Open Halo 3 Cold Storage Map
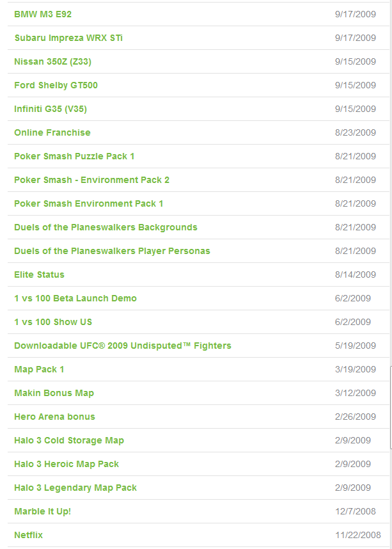This screenshot has height=549, width=392. coord(69,440)
